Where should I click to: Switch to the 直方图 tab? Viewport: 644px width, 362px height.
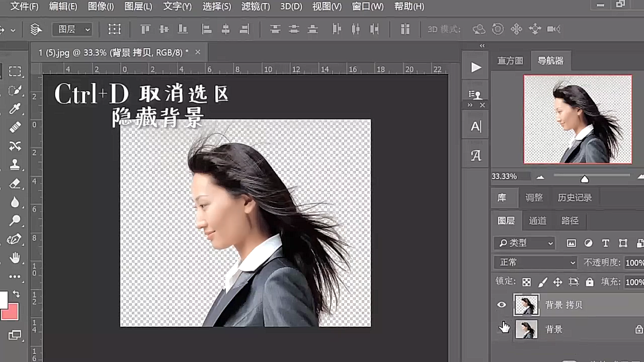point(510,61)
